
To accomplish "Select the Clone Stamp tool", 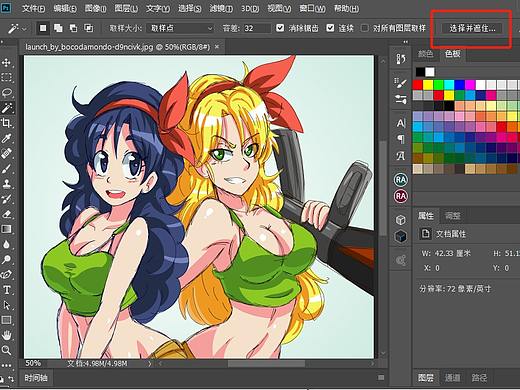I will 7,184.
